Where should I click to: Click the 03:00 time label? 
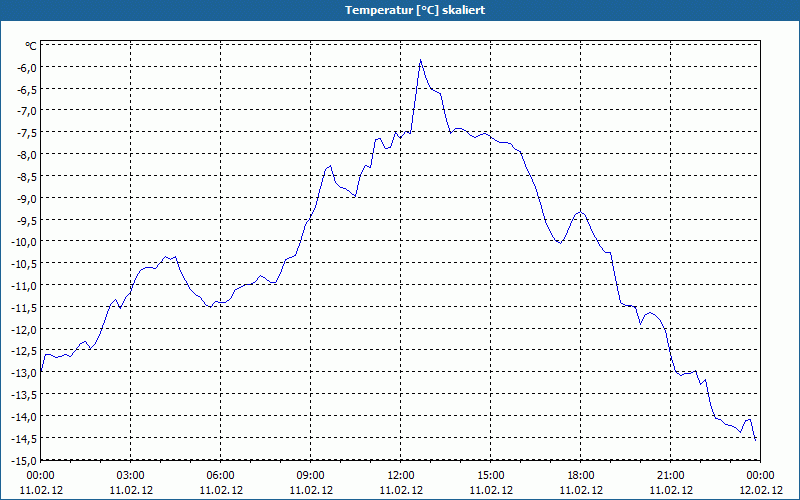[131, 476]
